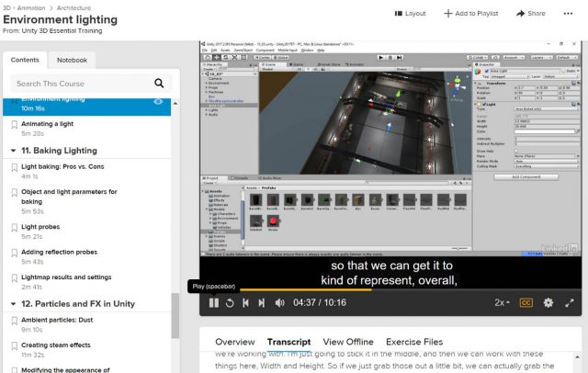
Task: Click the Unity Play button in video
Action: (x=380, y=57)
